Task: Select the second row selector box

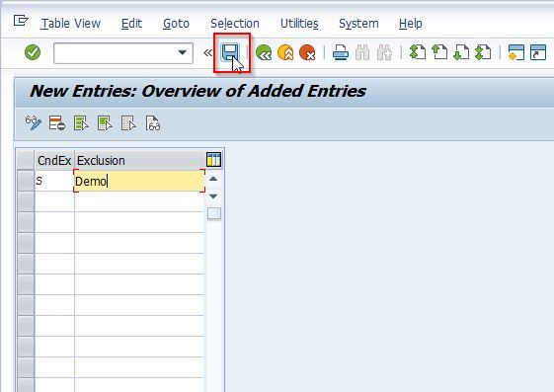Action: coord(26,201)
